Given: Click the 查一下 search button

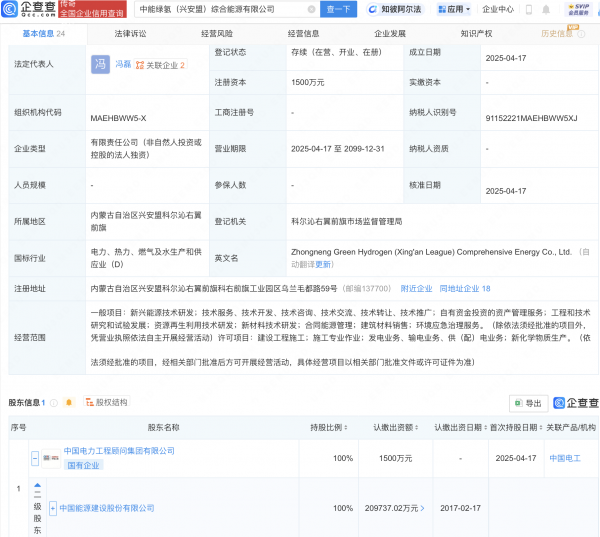Looking at the screenshot, I should click(338, 9).
